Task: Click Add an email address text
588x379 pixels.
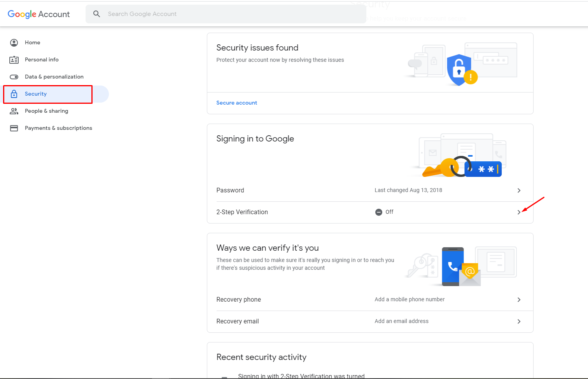Action: click(x=401, y=321)
